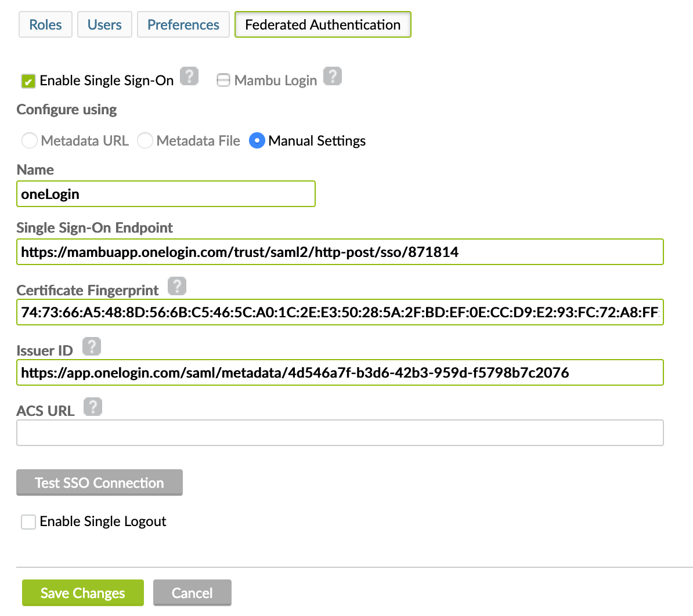Toggle the Mambu Login checkbox
Viewport: 693px width, 616px height.
click(x=223, y=80)
